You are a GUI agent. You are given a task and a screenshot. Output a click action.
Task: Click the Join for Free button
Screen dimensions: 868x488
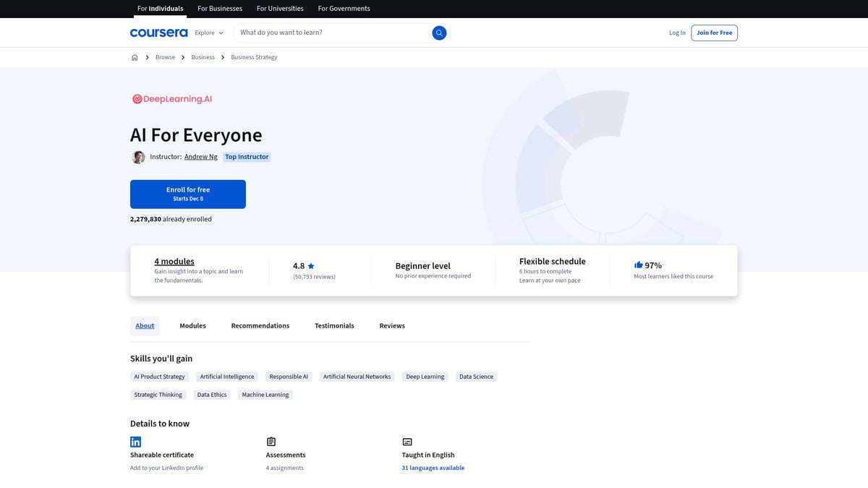pos(714,33)
